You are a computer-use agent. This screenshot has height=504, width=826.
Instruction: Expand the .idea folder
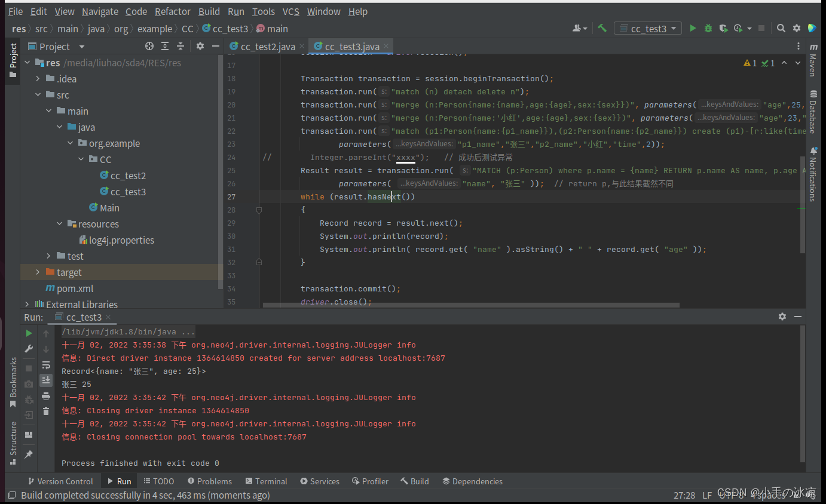pyautogui.click(x=38, y=79)
